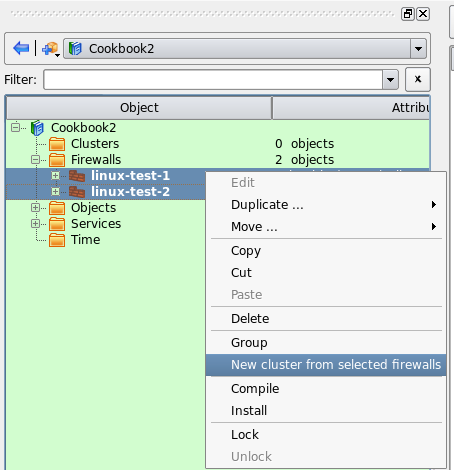
Task: Click the Cookbook2 library book icon in tree
Action: tap(37, 128)
